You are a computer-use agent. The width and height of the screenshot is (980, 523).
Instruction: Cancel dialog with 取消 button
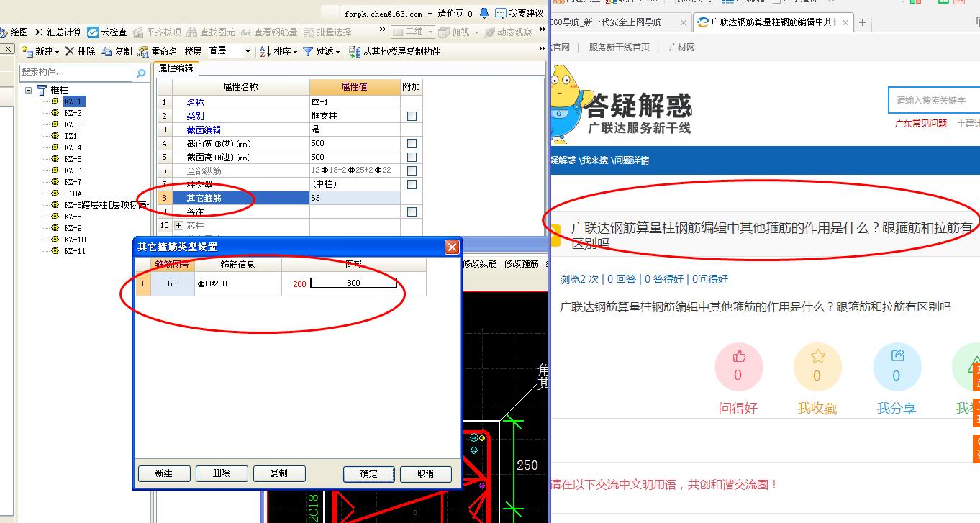pyautogui.click(x=425, y=474)
